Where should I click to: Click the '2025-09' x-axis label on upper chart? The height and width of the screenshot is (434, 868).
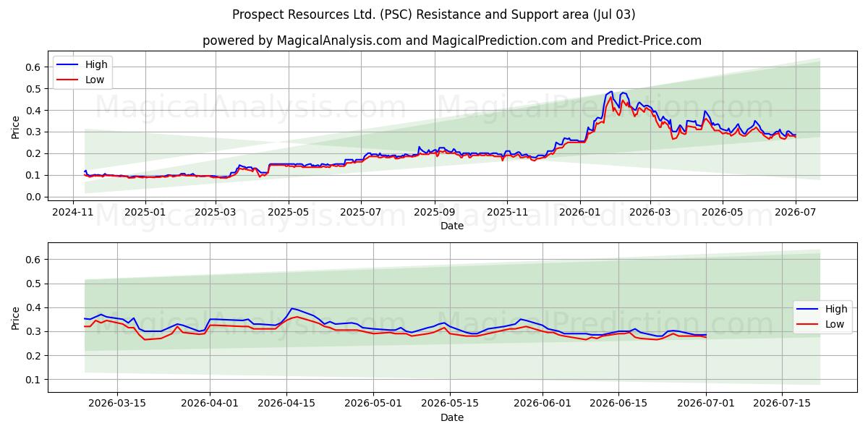pos(434,212)
